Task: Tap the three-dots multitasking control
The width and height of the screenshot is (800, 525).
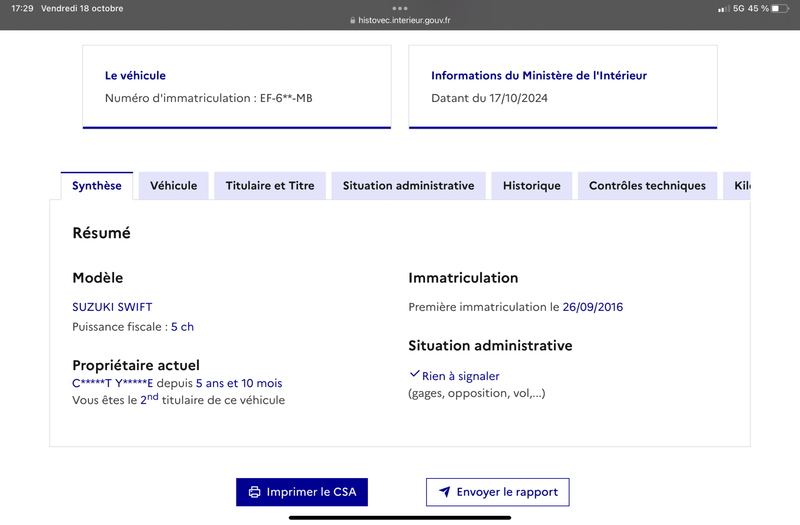Action: point(400,8)
